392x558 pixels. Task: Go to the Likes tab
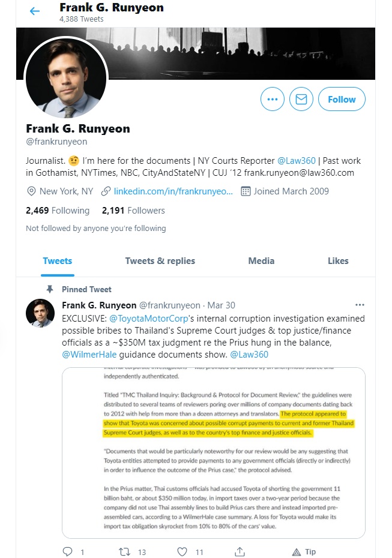(338, 261)
